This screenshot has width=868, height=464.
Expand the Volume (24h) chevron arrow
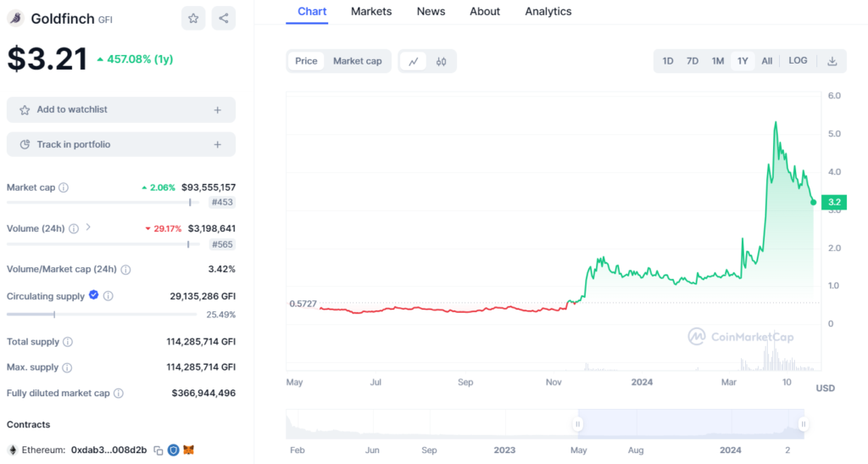pos(88,228)
